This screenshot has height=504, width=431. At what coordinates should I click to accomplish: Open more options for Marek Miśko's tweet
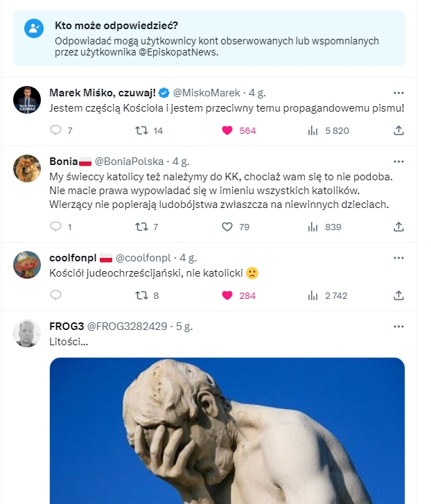point(398,93)
